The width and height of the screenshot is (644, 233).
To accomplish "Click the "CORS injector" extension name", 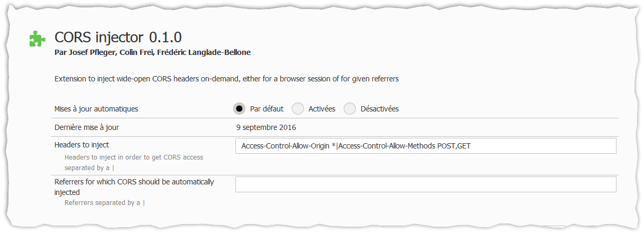I will (x=99, y=38).
